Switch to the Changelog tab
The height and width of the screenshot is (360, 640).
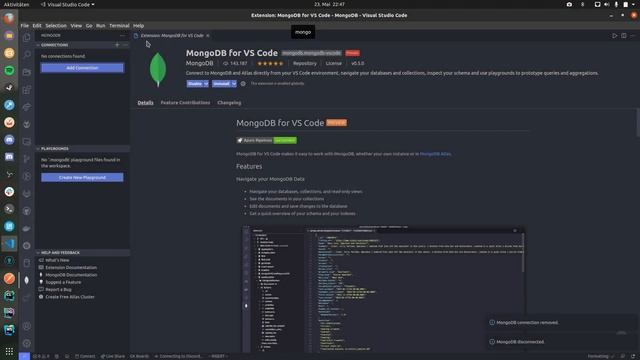point(229,103)
